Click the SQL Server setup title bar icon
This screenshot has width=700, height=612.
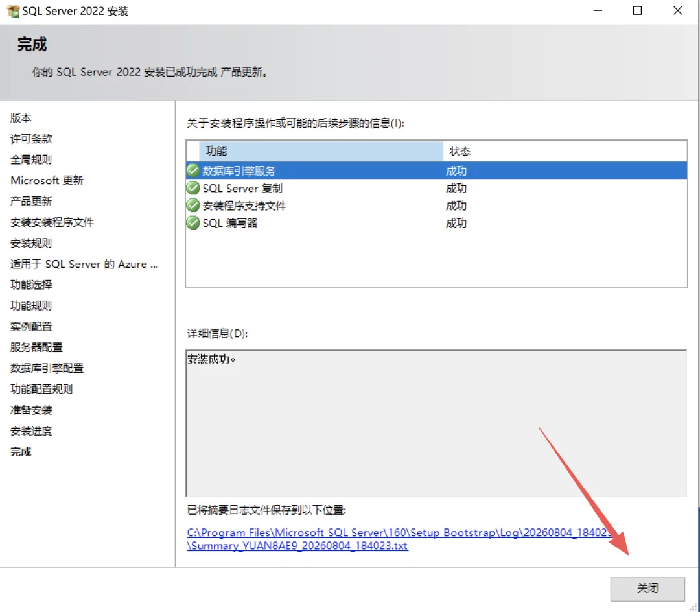coord(14,11)
